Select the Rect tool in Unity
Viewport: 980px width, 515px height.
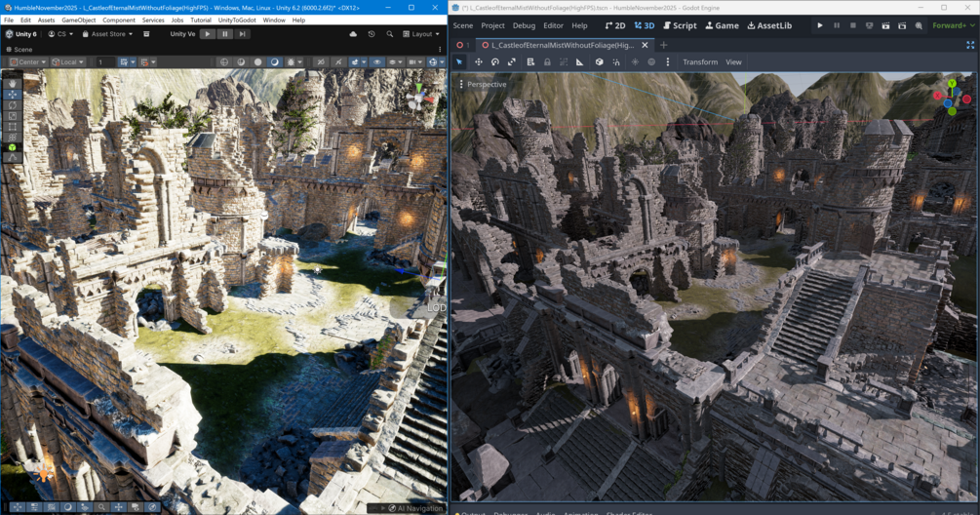pyautogui.click(x=13, y=126)
